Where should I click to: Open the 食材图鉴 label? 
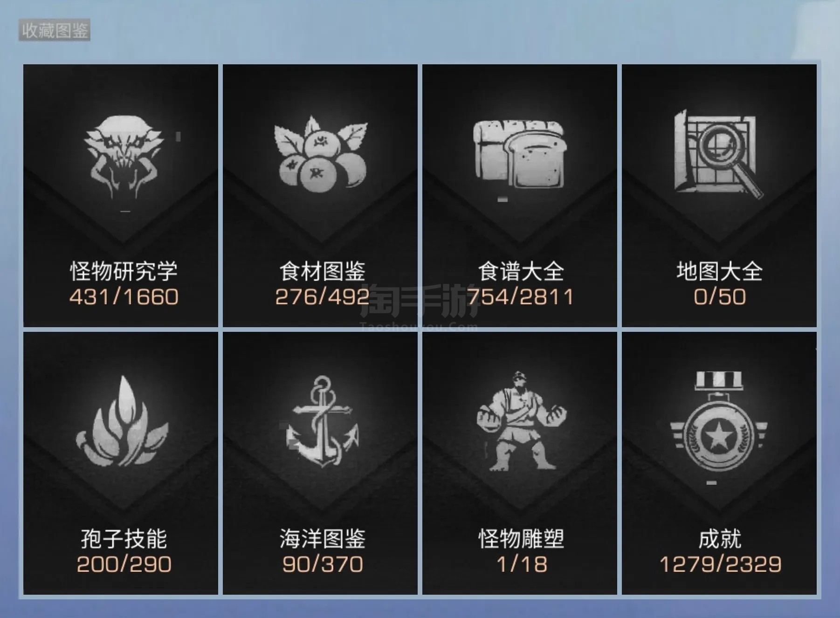pos(322,271)
